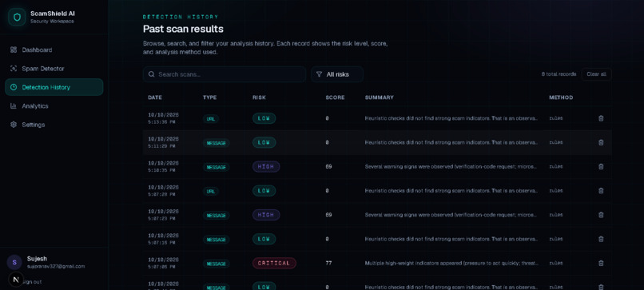The height and width of the screenshot is (290, 644).
Task: Click the magnifier icon in search box
Action: click(x=152, y=74)
